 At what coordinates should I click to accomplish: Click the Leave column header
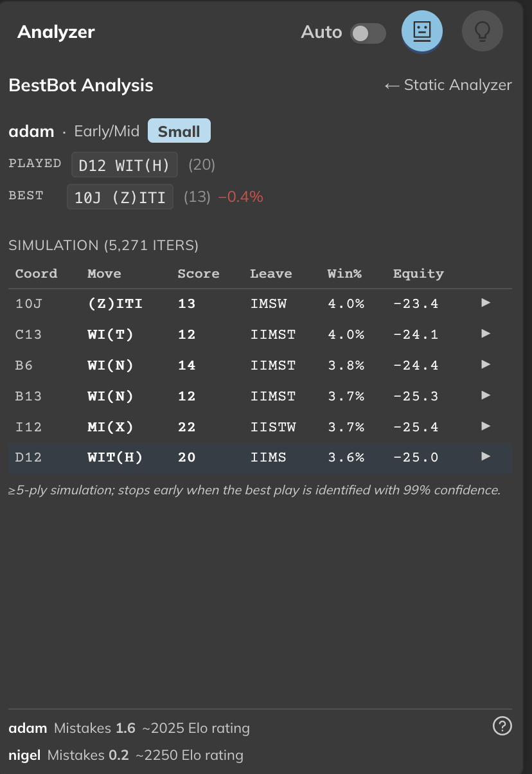[x=270, y=274]
